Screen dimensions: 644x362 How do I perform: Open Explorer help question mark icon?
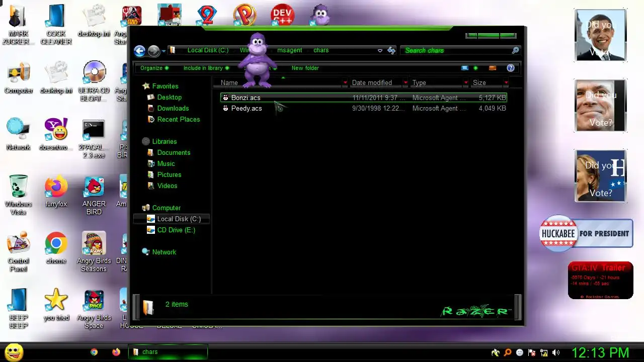pos(511,68)
